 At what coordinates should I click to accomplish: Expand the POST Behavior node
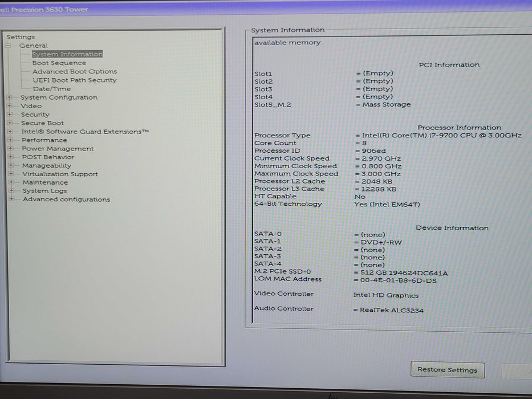coord(10,157)
